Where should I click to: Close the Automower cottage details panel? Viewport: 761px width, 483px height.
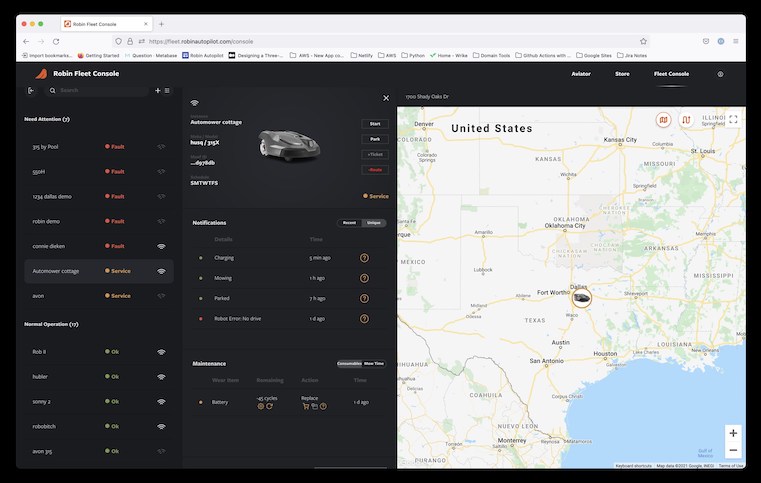[386, 98]
